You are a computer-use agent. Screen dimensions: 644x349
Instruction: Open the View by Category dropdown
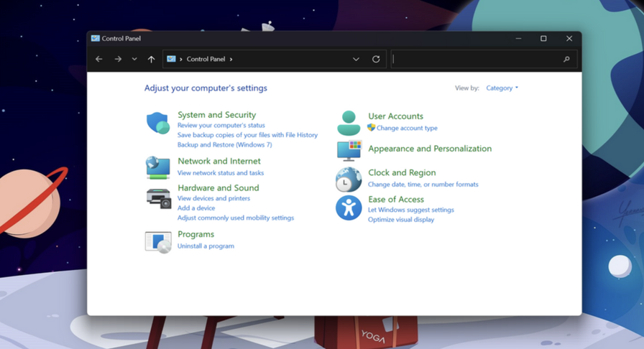502,88
